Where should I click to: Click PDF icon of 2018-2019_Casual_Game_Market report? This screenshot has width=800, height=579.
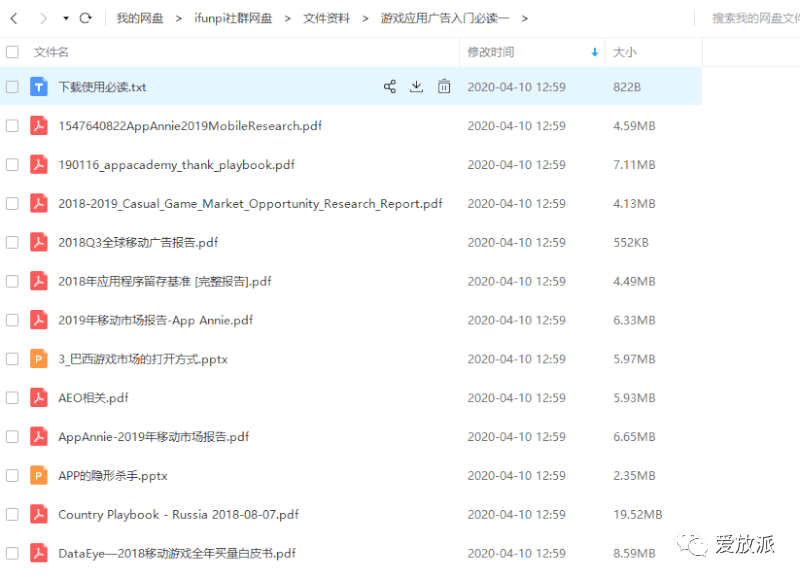tap(39, 203)
